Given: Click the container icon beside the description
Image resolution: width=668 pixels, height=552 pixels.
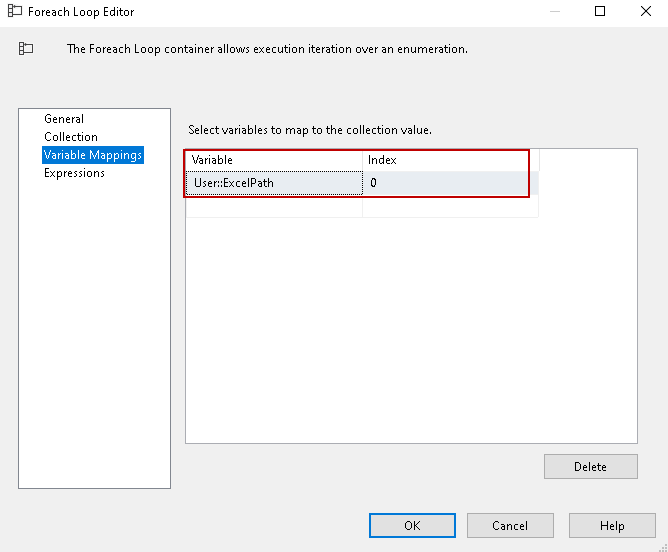Looking at the screenshot, I should (x=26, y=48).
